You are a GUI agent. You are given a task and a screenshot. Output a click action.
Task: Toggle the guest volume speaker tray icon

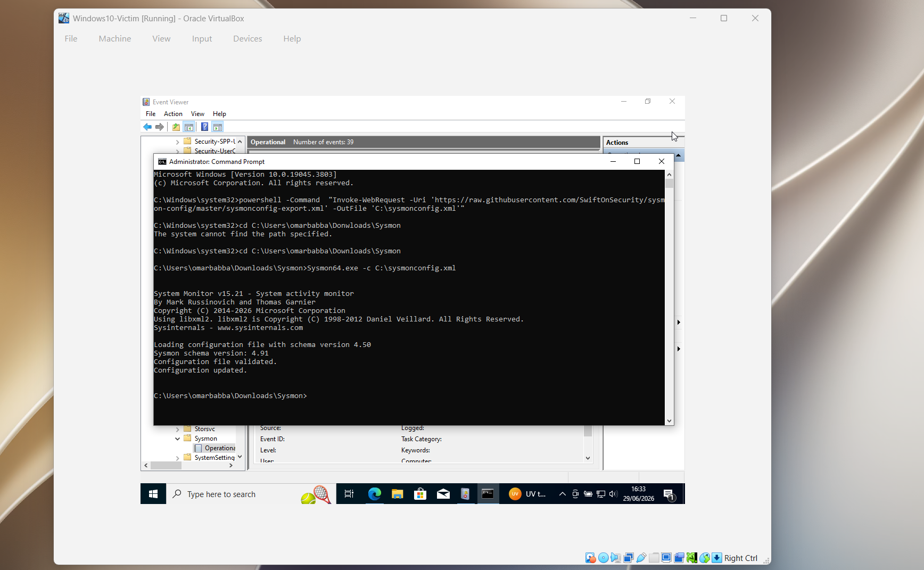613,494
